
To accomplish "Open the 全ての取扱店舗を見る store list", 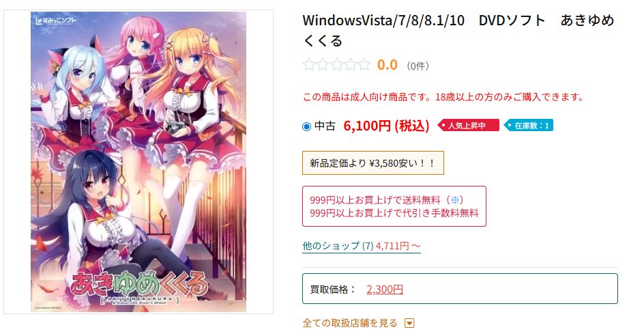I will click(350, 323).
